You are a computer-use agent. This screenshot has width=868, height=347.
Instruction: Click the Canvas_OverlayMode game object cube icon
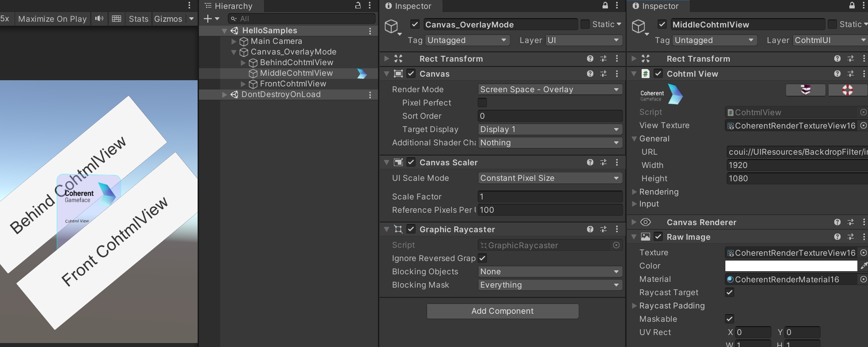pos(391,26)
